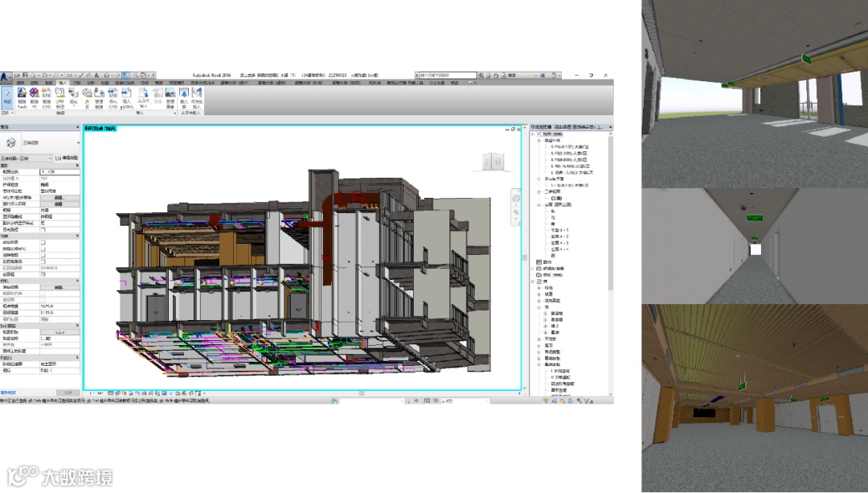
Task: Click the thin lines icon in quick access toolbar
Action: click(x=125, y=76)
